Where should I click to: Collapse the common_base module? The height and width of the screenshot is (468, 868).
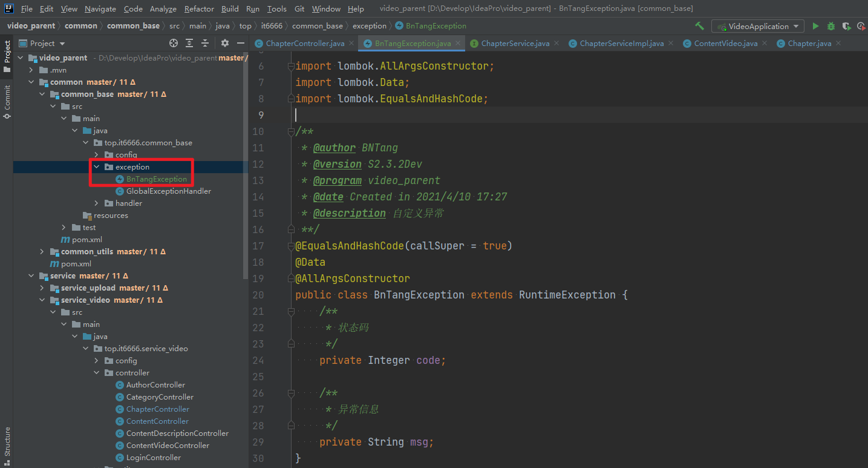coord(42,94)
